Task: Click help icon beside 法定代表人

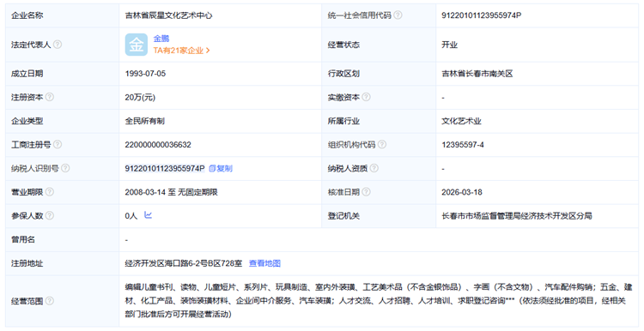Action: pos(58,45)
